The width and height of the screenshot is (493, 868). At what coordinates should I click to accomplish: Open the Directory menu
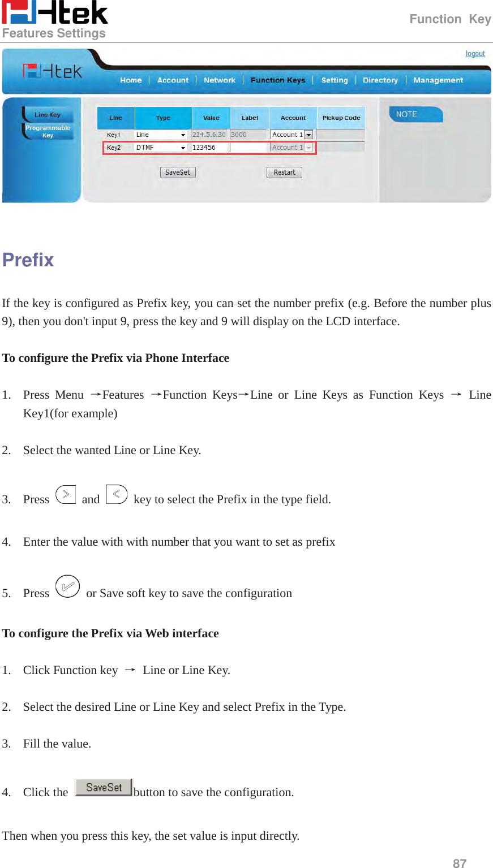380,80
